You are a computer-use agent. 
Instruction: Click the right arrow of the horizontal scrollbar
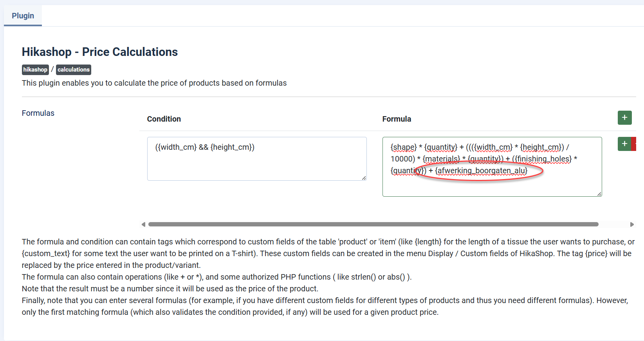(x=631, y=224)
